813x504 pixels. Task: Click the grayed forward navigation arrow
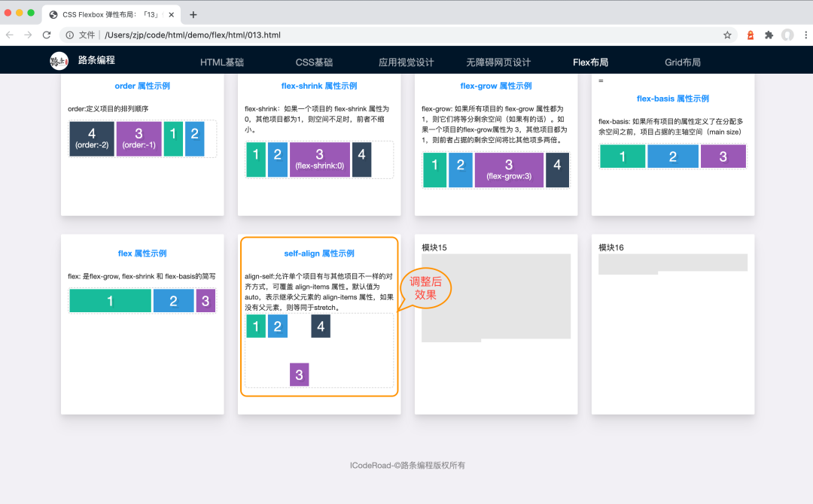[x=29, y=35]
